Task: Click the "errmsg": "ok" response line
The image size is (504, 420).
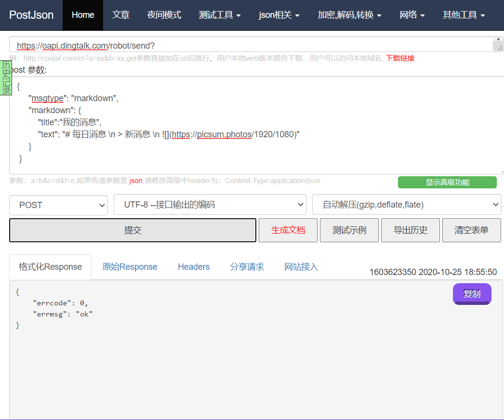Action: (62, 314)
